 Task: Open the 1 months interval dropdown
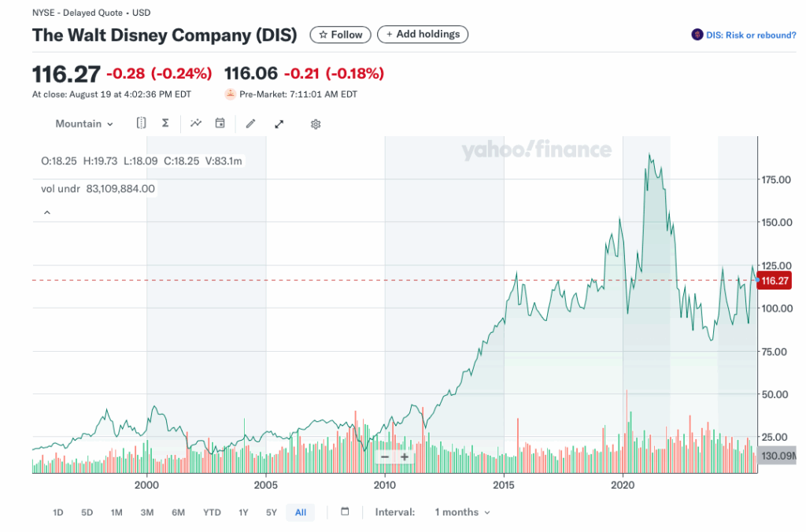(462, 512)
